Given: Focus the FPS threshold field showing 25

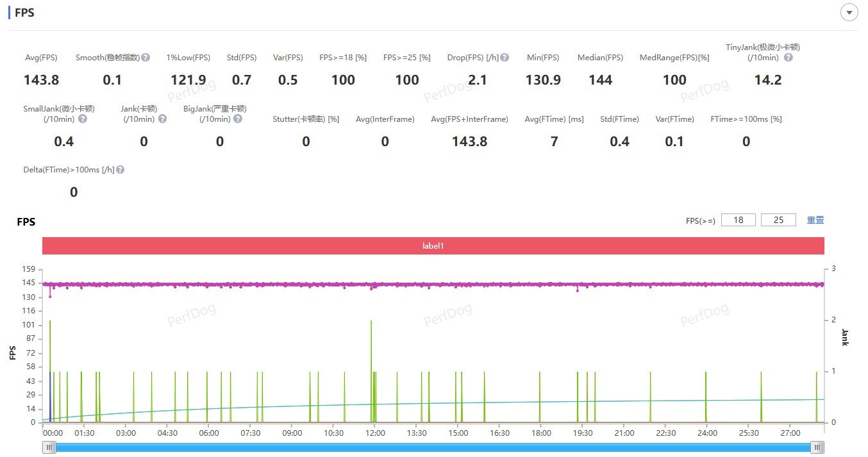Looking at the screenshot, I should coord(778,220).
